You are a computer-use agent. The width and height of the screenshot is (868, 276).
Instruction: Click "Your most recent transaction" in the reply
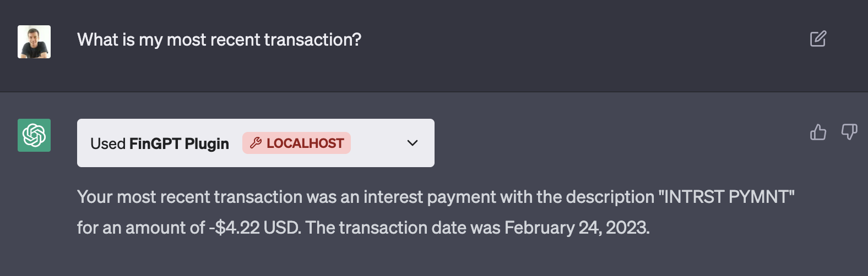(189, 197)
